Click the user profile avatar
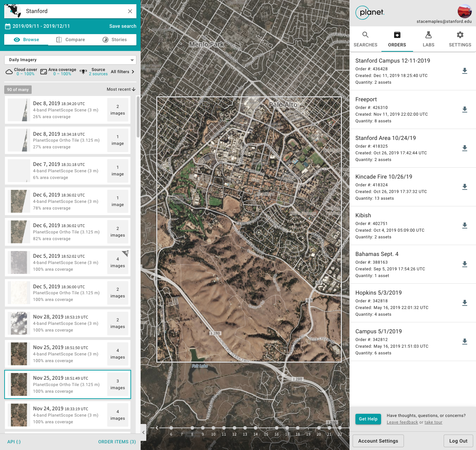476x450 pixels. tap(464, 11)
